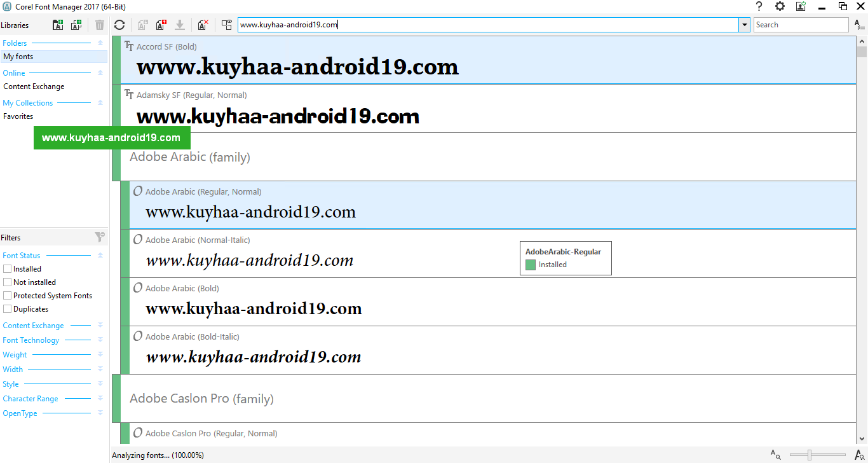Select Adobe Arabic (Regular, Normal) preview text

point(251,212)
